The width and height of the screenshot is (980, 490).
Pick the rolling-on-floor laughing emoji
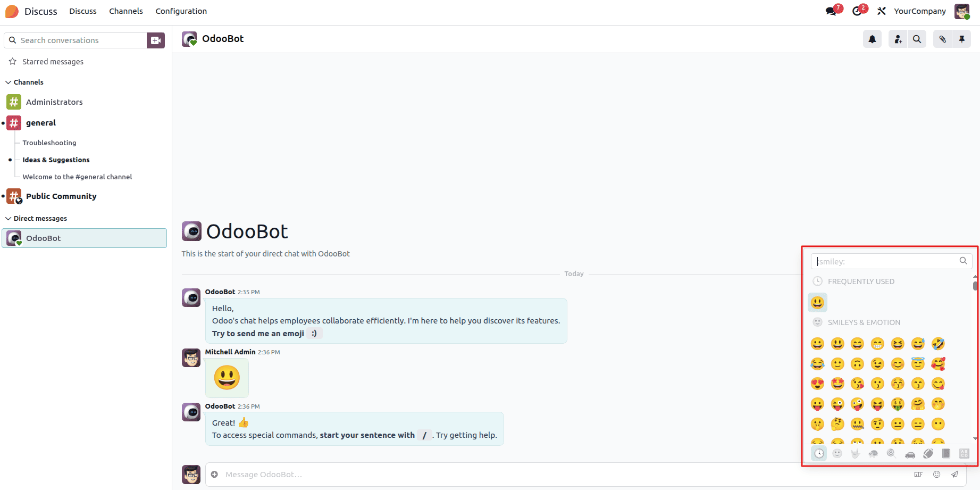938,344
